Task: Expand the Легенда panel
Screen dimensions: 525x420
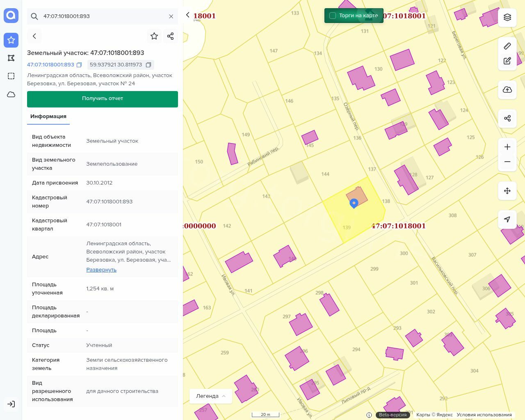Action: point(211,396)
